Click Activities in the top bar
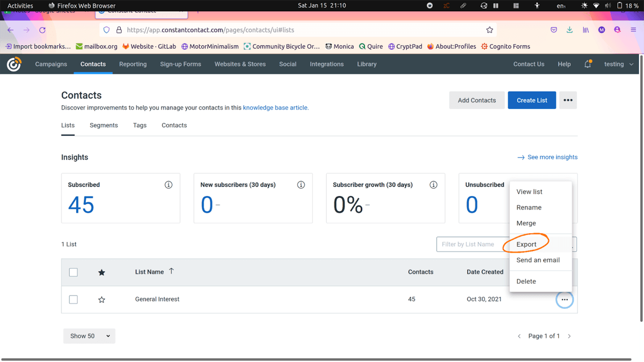The height and width of the screenshot is (362, 644). 20,5
